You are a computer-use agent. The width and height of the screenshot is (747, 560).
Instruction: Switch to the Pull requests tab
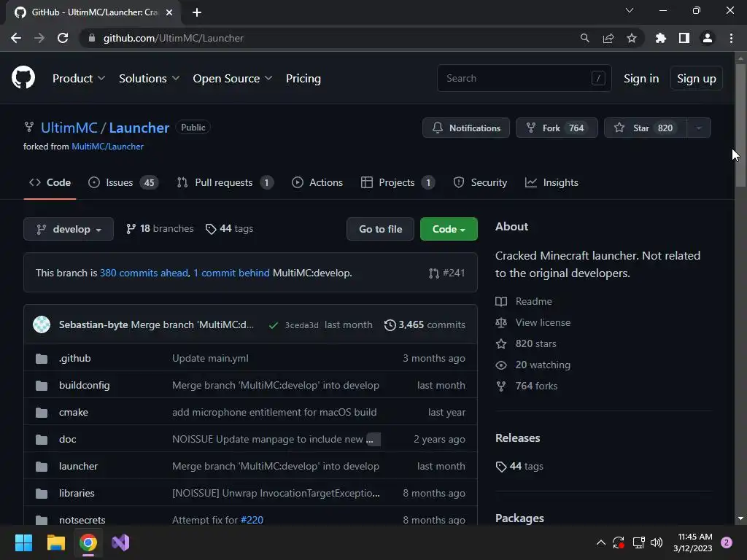pyautogui.click(x=225, y=182)
